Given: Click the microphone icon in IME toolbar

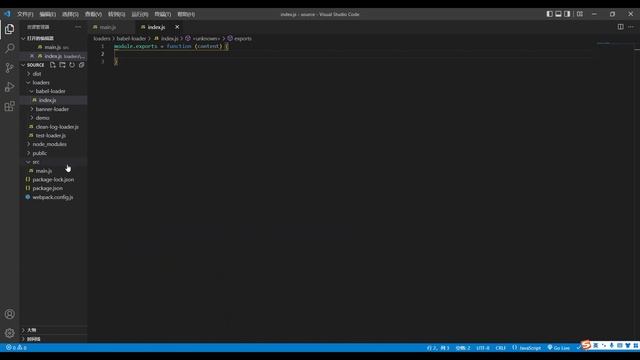Looking at the screenshot, I should pyautogui.click(x=611, y=345).
